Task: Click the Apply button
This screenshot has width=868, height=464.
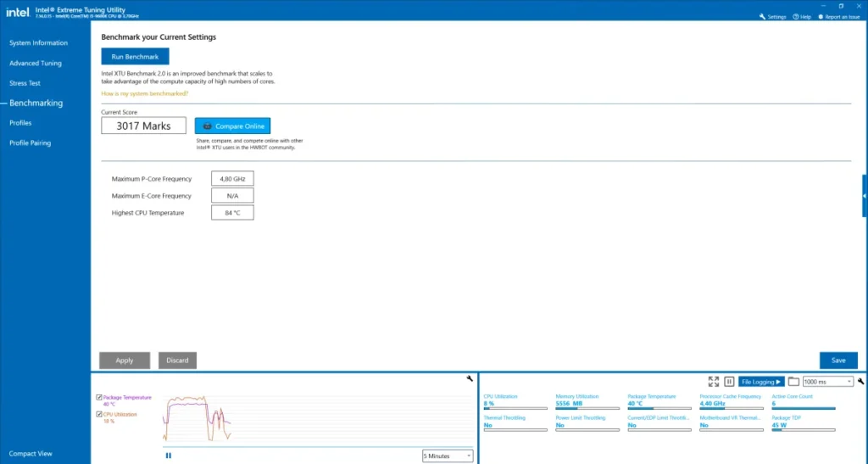Action: [x=125, y=361]
